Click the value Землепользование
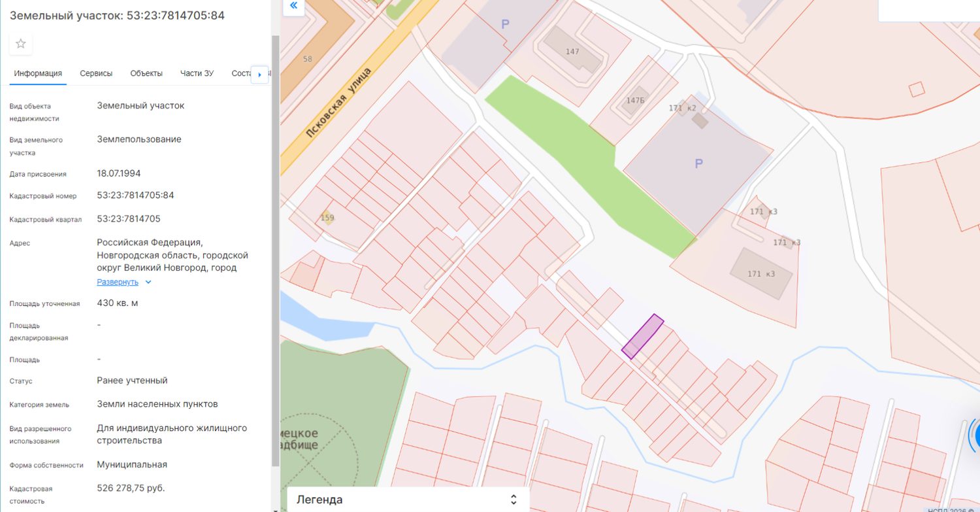Viewport: 980px width, 512px height. pos(139,139)
